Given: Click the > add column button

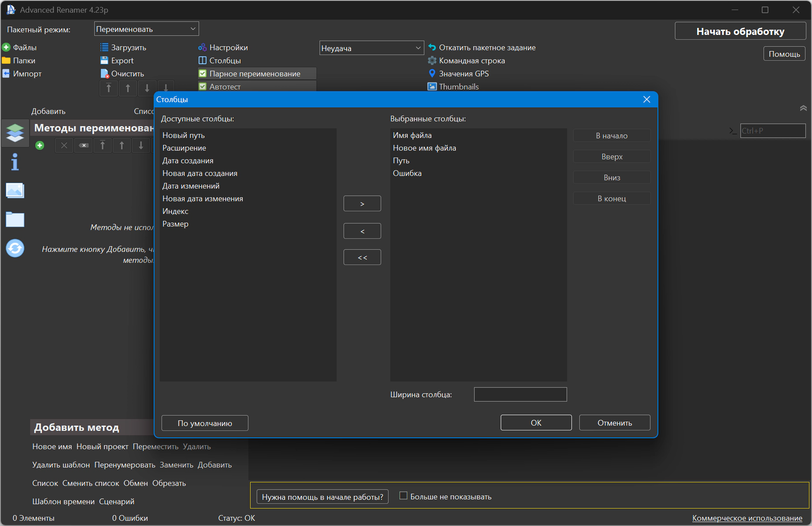Looking at the screenshot, I should tap(362, 203).
